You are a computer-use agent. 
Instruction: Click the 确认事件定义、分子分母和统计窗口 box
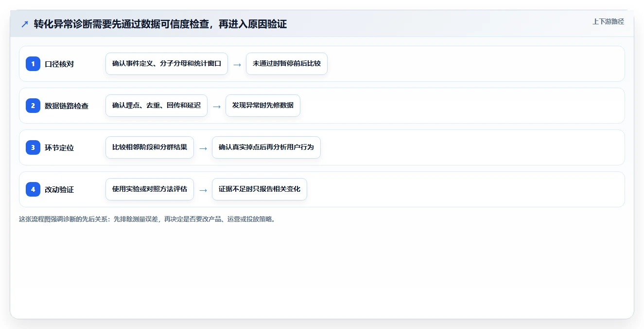click(167, 64)
